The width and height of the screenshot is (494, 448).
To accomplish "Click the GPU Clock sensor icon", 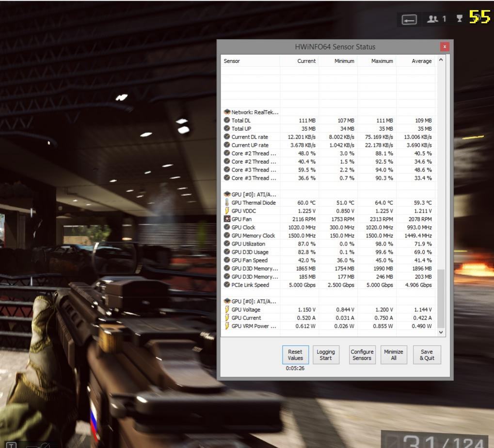I will tap(226, 227).
